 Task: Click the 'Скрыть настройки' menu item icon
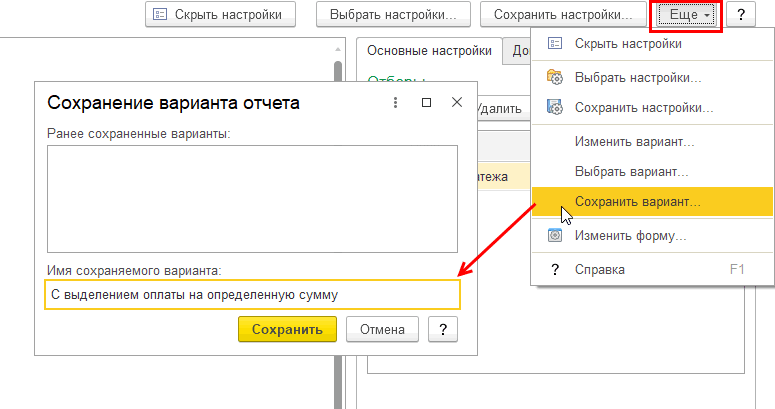click(555, 44)
